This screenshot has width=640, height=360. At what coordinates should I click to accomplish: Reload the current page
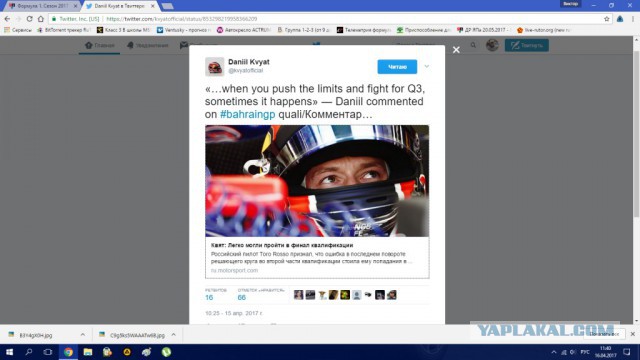click(x=29, y=19)
